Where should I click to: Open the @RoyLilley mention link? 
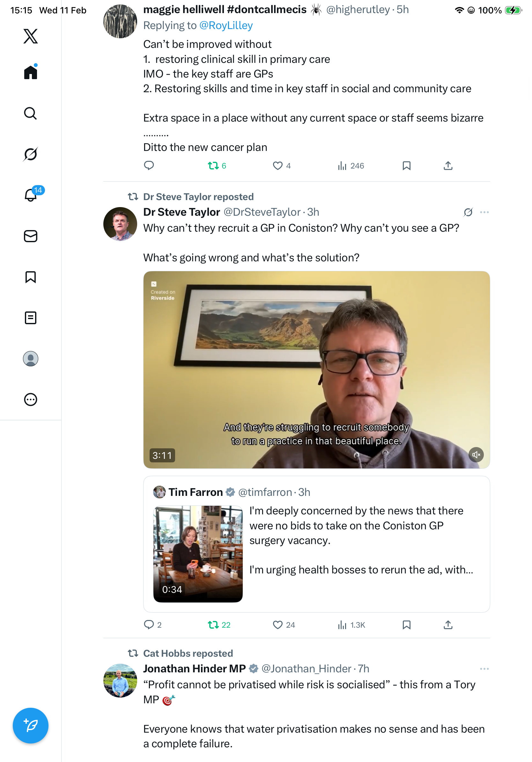pyautogui.click(x=226, y=26)
